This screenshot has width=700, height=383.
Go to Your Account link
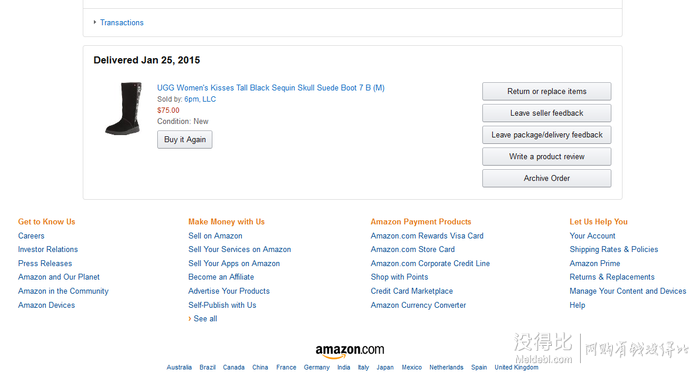tap(592, 236)
